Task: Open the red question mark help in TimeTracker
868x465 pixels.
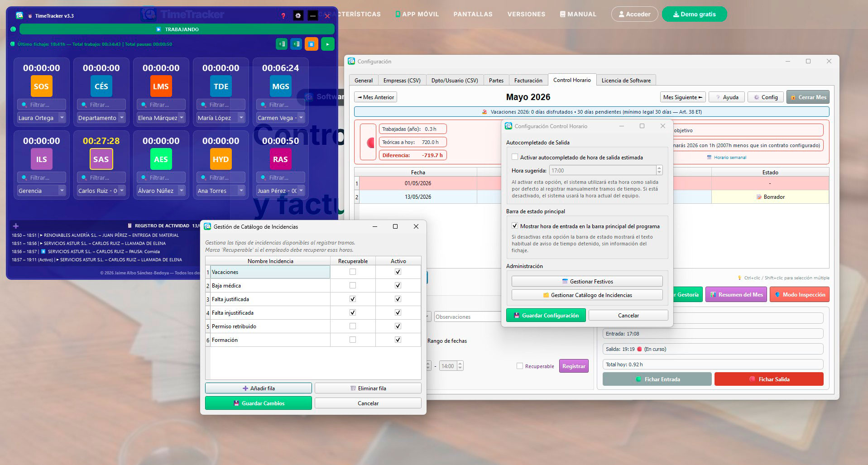Action: [x=283, y=16]
